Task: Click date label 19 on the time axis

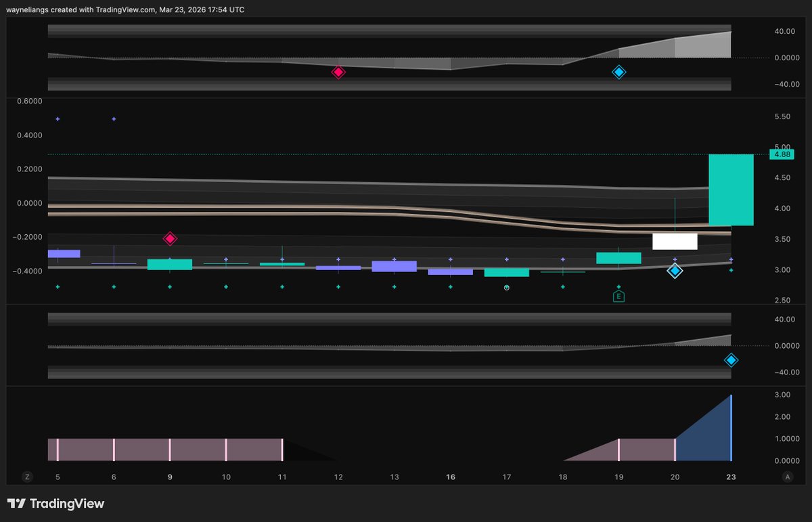Action: (618, 477)
